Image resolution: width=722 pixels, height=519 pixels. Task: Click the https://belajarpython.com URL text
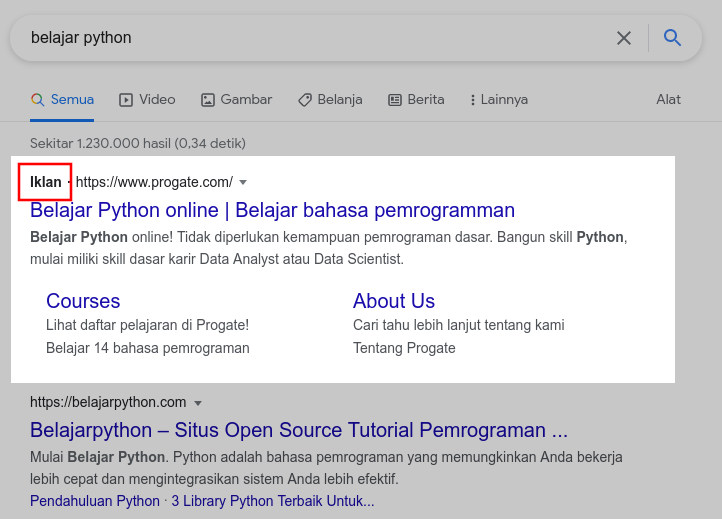click(x=108, y=402)
